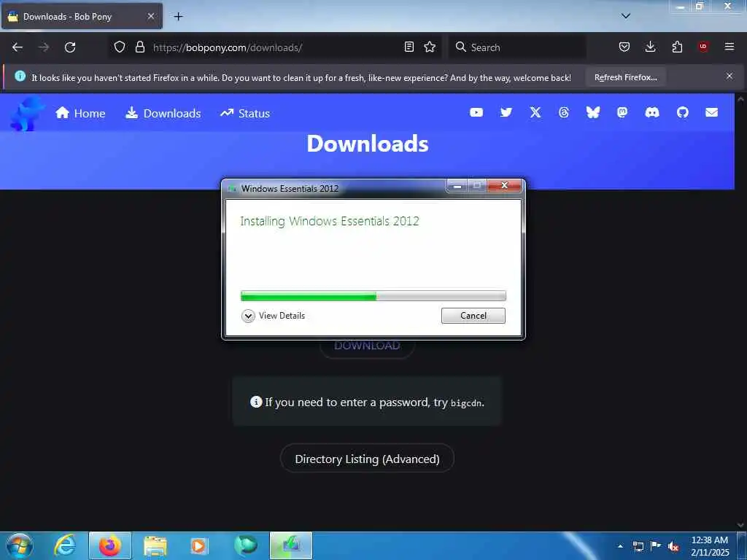This screenshot has height=560, width=747.
Task: Open the clock showing 12:38 AM
Action: (710, 546)
